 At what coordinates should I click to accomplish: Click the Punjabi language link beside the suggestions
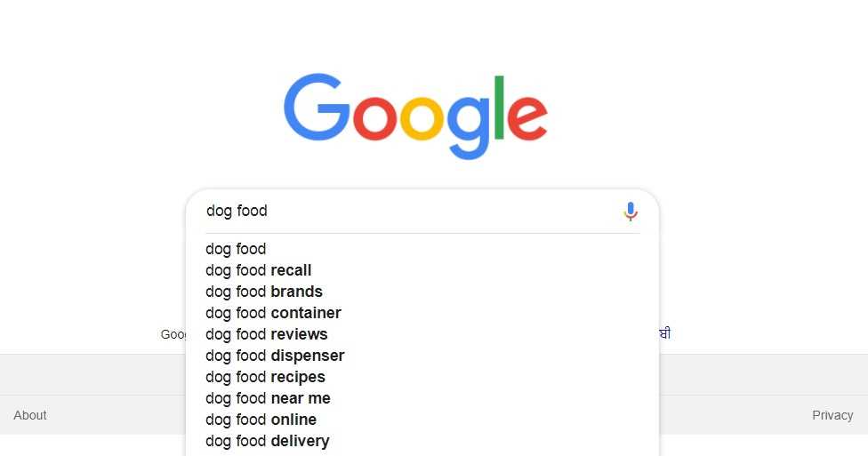663,334
